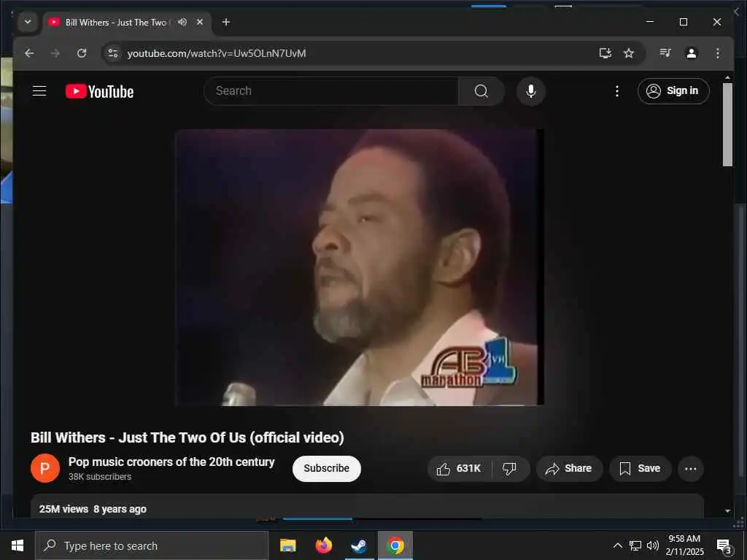
Task: Click the Sign in button
Action: [673, 91]
